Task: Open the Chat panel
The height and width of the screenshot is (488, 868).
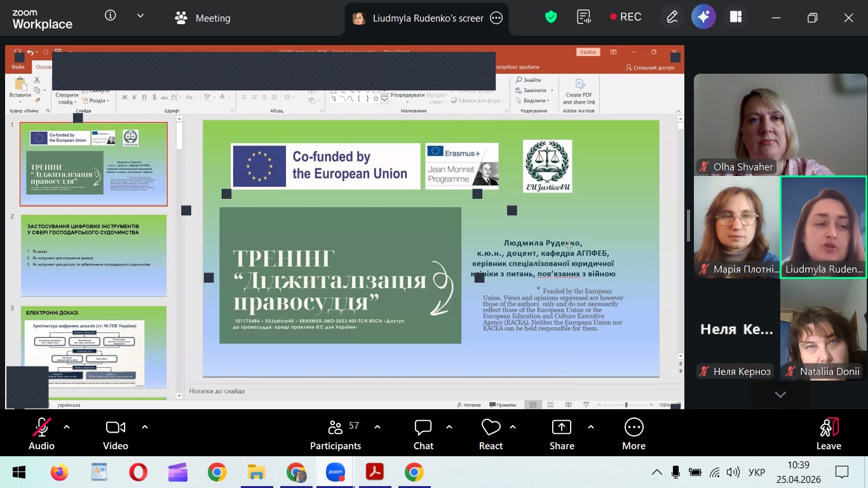Action: point(423,434)
